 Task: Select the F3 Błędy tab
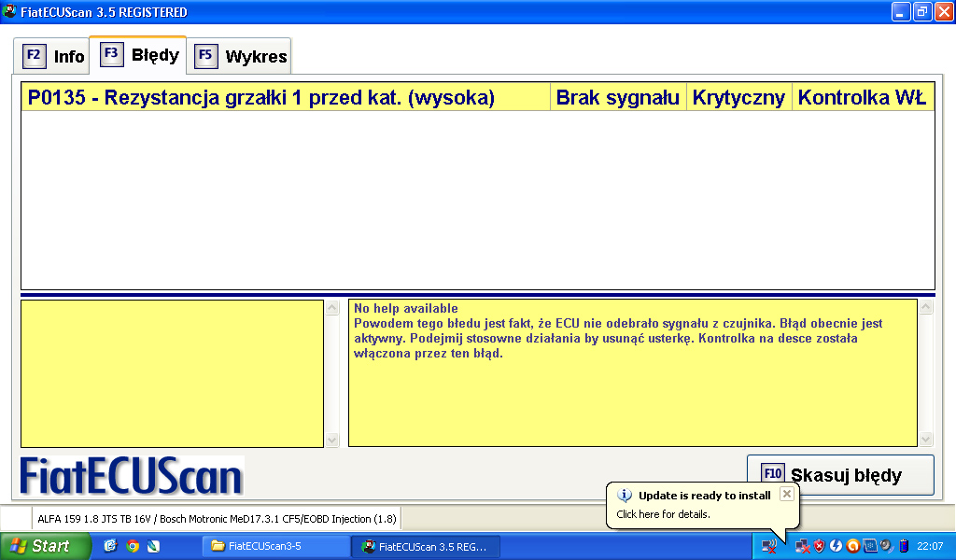click(138, 55)
